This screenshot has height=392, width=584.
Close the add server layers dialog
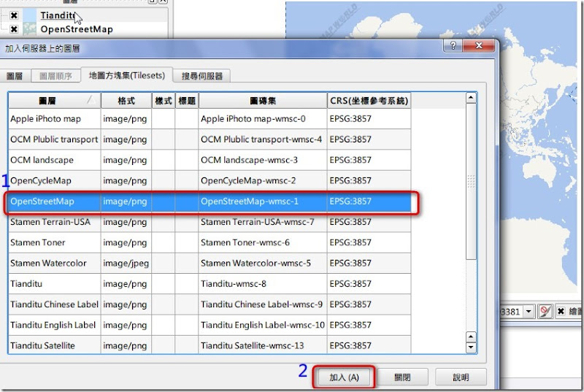(479, 45)
